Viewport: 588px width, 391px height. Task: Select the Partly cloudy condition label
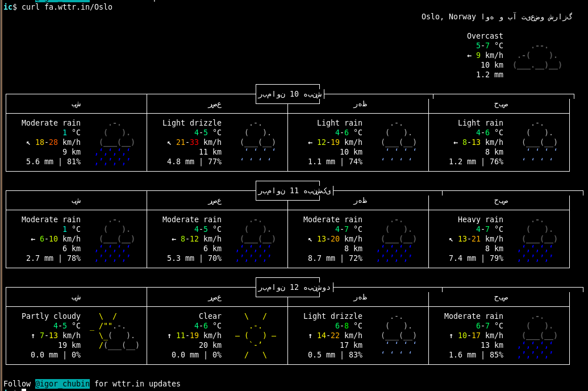click(x=51, y=316)
